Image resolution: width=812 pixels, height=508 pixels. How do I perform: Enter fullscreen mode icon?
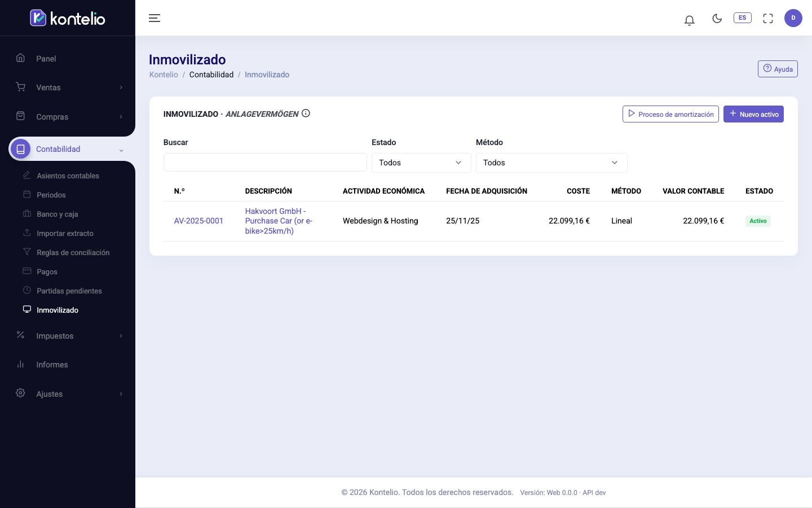[767, 18]
